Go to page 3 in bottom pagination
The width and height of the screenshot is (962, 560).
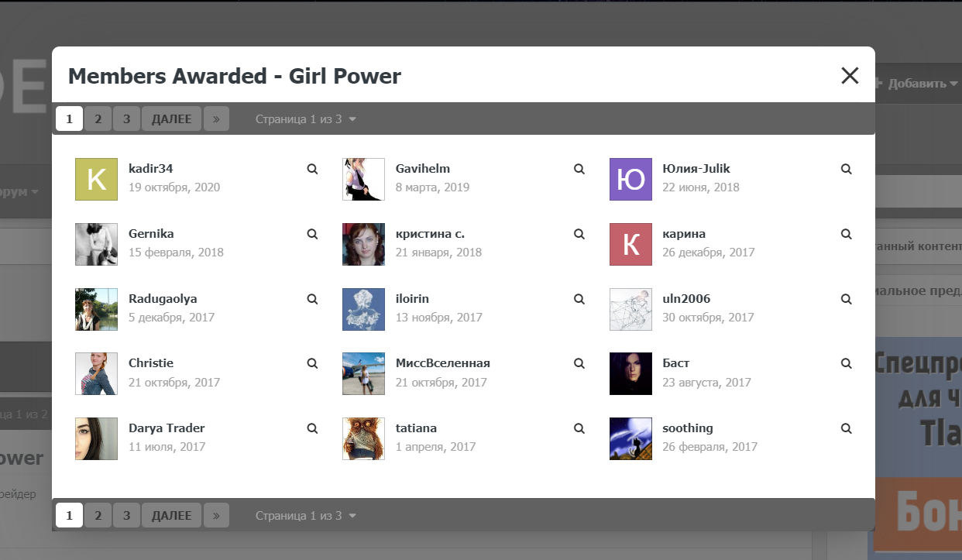pos(126,516)
